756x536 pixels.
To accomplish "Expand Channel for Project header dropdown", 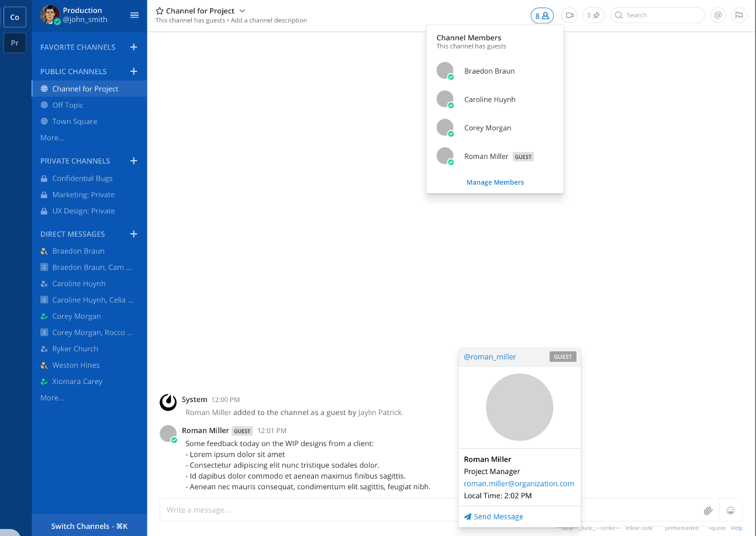I will 242,11.
